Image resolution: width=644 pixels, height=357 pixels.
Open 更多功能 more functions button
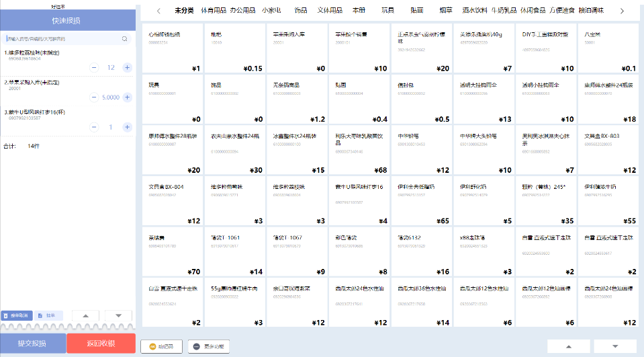(x=209, y=347)
